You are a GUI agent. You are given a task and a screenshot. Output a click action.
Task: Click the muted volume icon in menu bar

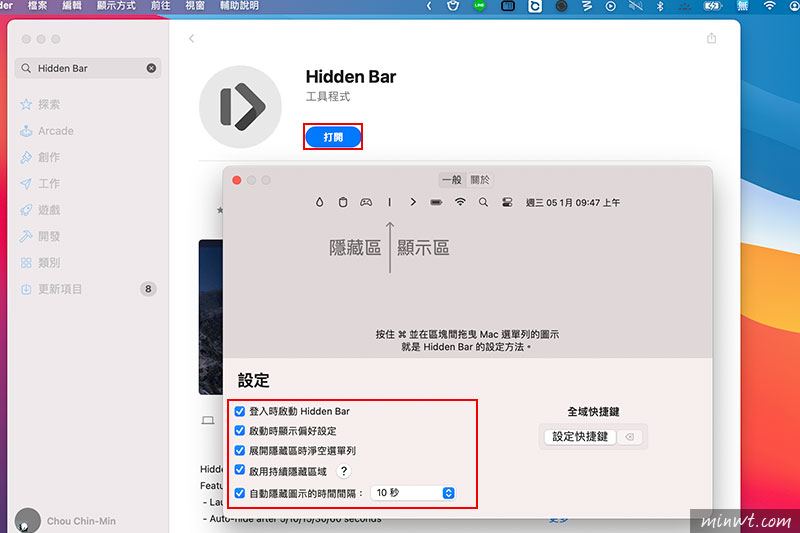636,6
